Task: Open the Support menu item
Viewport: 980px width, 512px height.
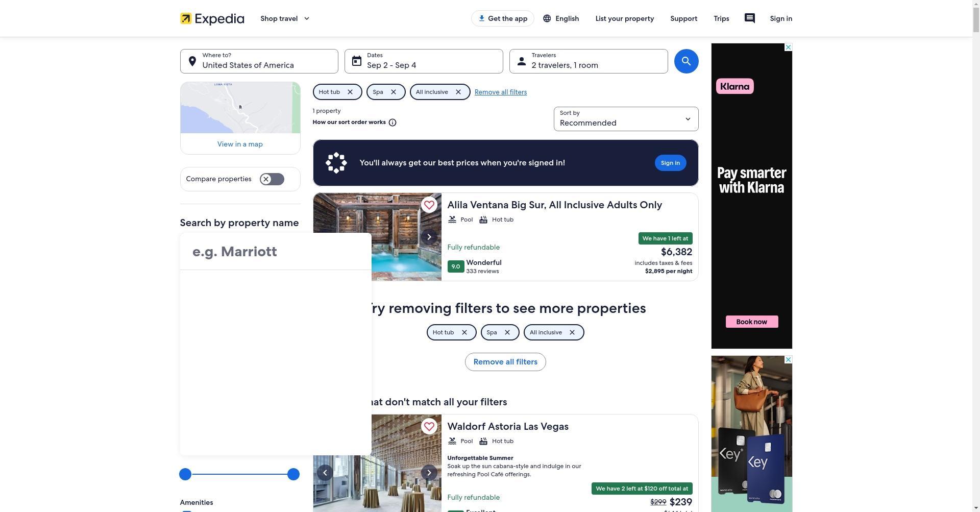Action: click(683, 18)
